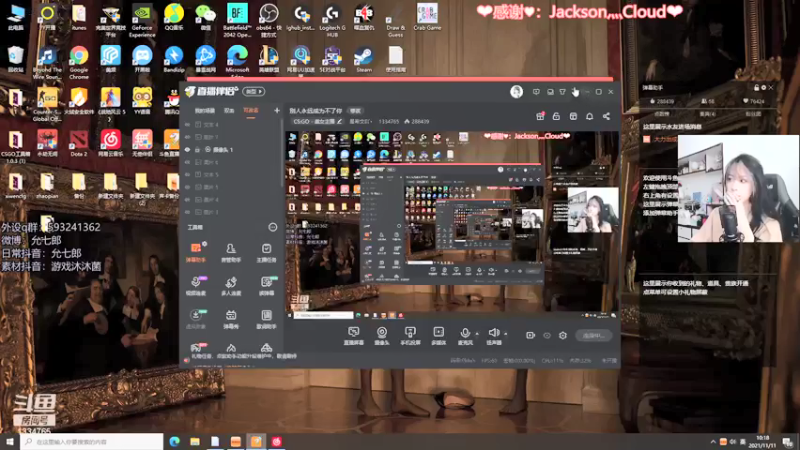Viewport: 800px width, 450px height.
Task: Add a 多媒体 media source
Action: 438,336
